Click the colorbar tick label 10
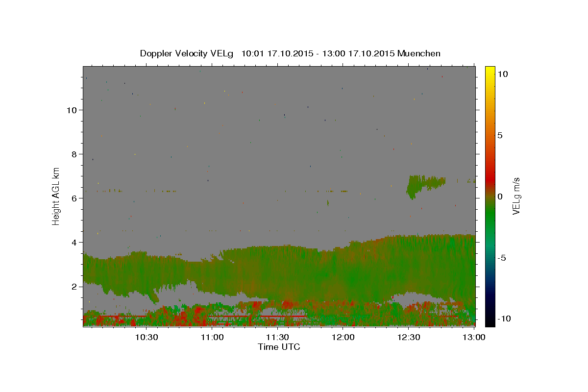Screen dimensions: 588x392 point(502,73)
